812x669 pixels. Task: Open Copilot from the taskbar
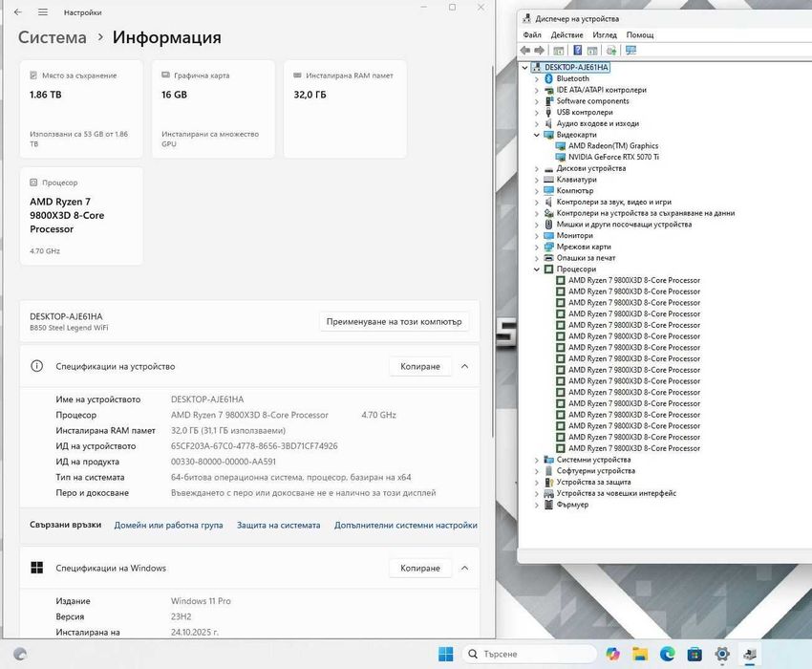click(612, 654)
